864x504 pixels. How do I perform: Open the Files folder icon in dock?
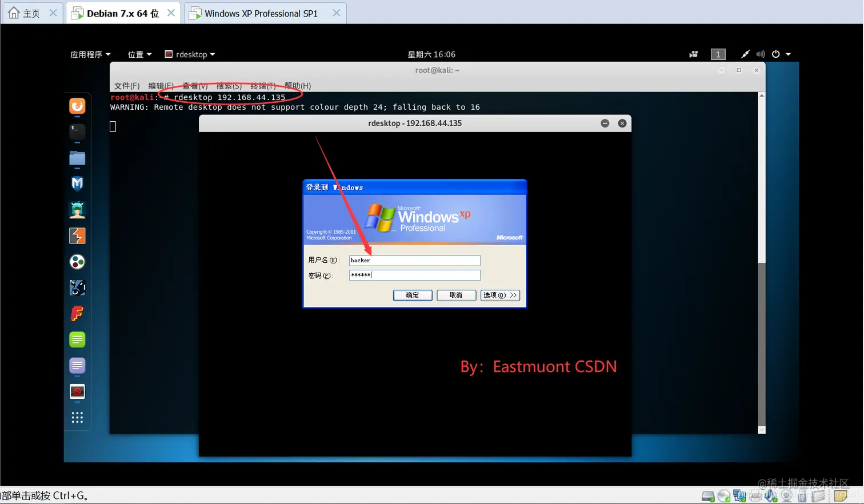pyautogui.click(x=77, y=158)
